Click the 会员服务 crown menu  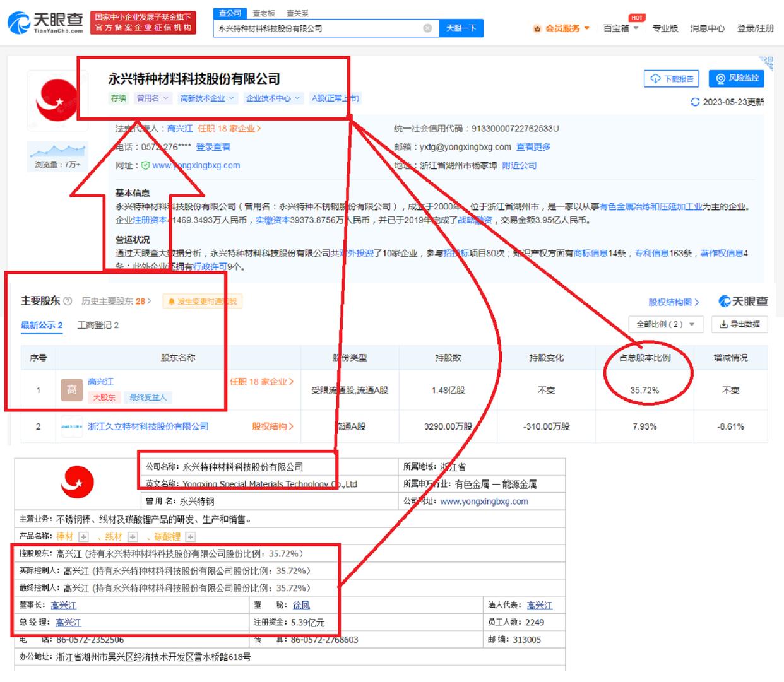tap(561, 28)
